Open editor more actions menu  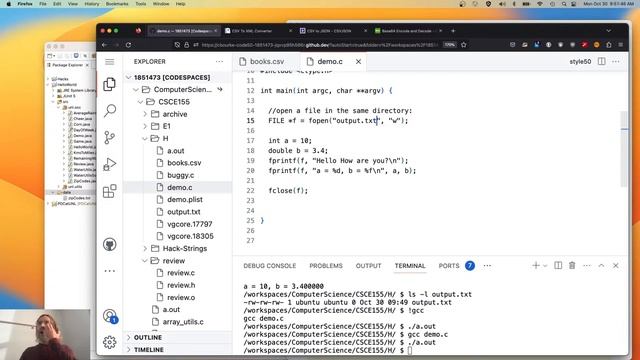click(x=616, y=62)
